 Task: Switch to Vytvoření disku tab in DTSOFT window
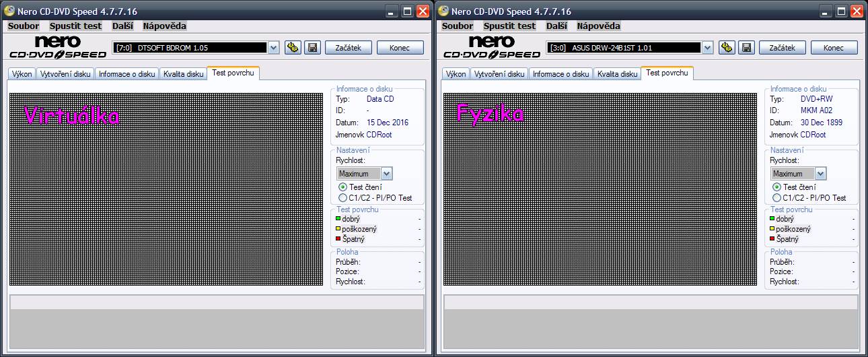65,74
